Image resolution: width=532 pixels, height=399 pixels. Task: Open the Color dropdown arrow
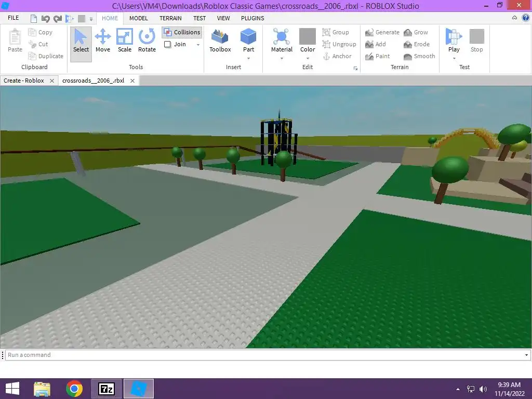tap(308, 58)
